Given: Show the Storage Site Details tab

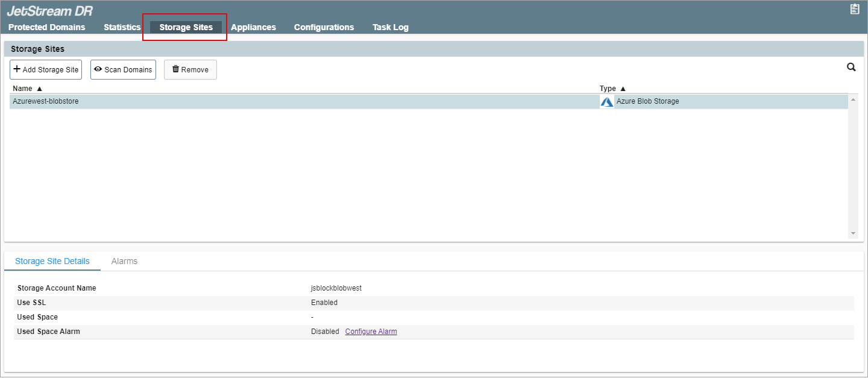Looking at the screenshot, I should pyautogui.click(x=52, y=261).
